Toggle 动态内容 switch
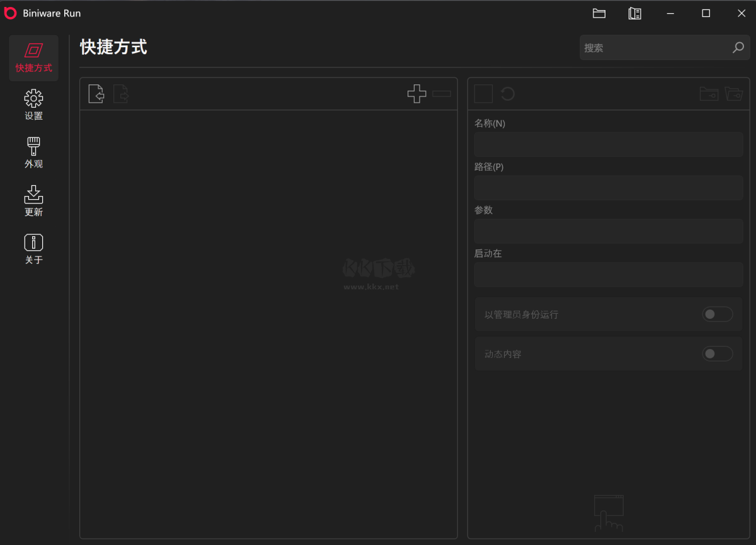This screenshot has height=545, width=756. pos(718,354)
